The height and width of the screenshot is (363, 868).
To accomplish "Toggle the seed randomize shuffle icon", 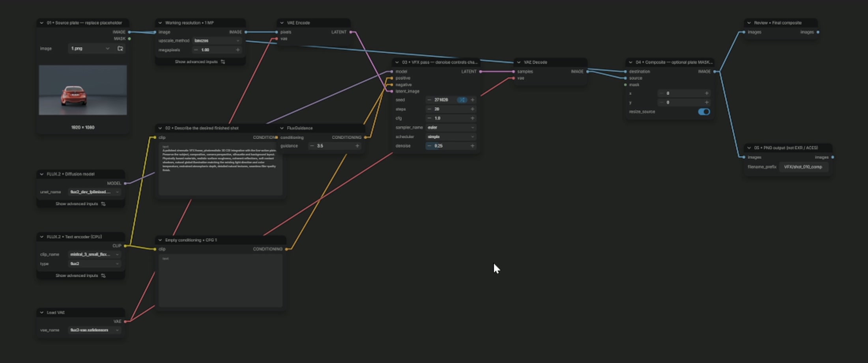I will [x=462, y=100].
